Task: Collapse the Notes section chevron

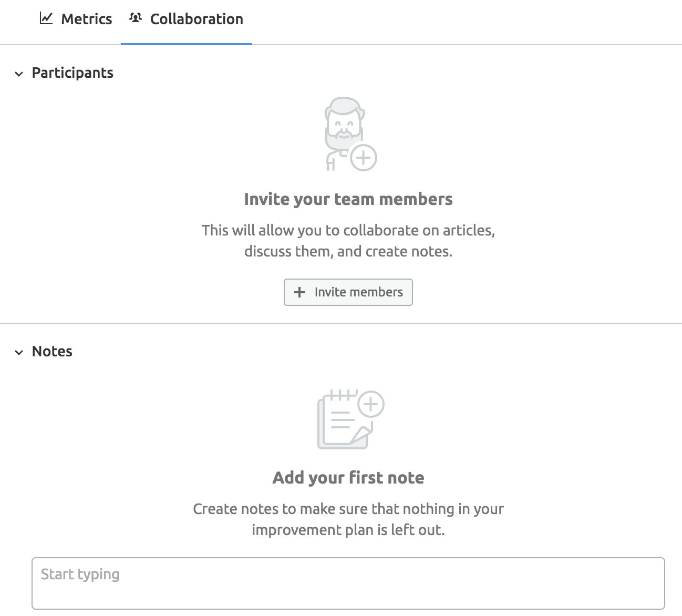Action: (x=19, y=352)
